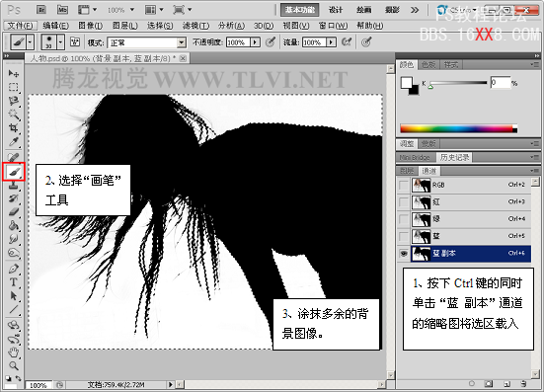Open the 不透明度 opacity slider arrow

tap(256, 42)
